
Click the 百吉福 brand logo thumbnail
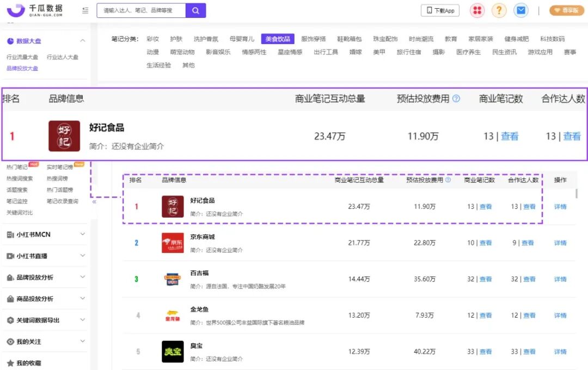pos(173,279)
